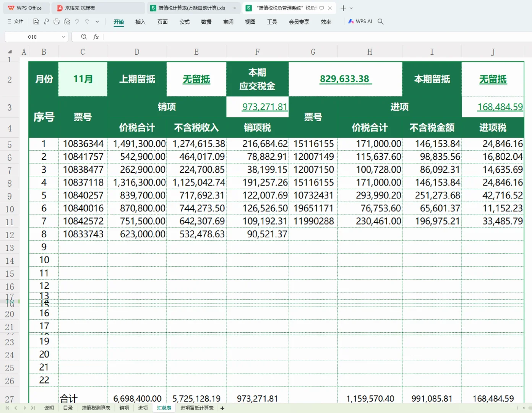Click the Print icon
532x413 pixels.
coord(57,21)
